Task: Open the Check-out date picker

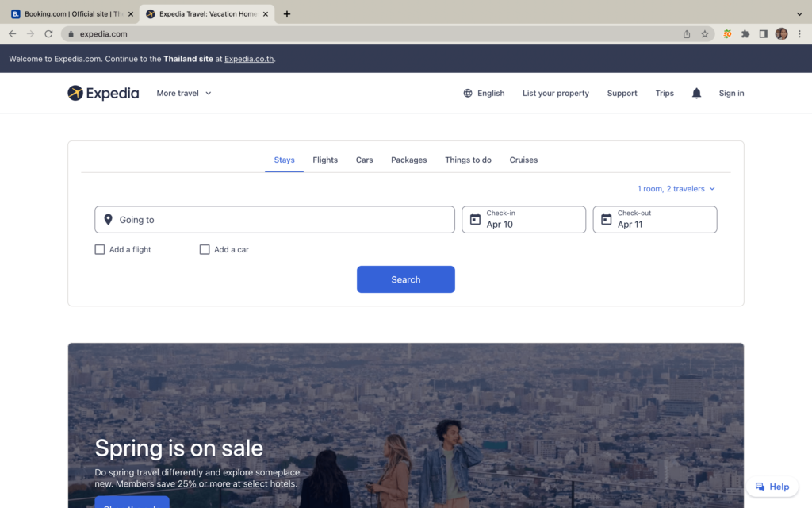Action: click(654, 219)
